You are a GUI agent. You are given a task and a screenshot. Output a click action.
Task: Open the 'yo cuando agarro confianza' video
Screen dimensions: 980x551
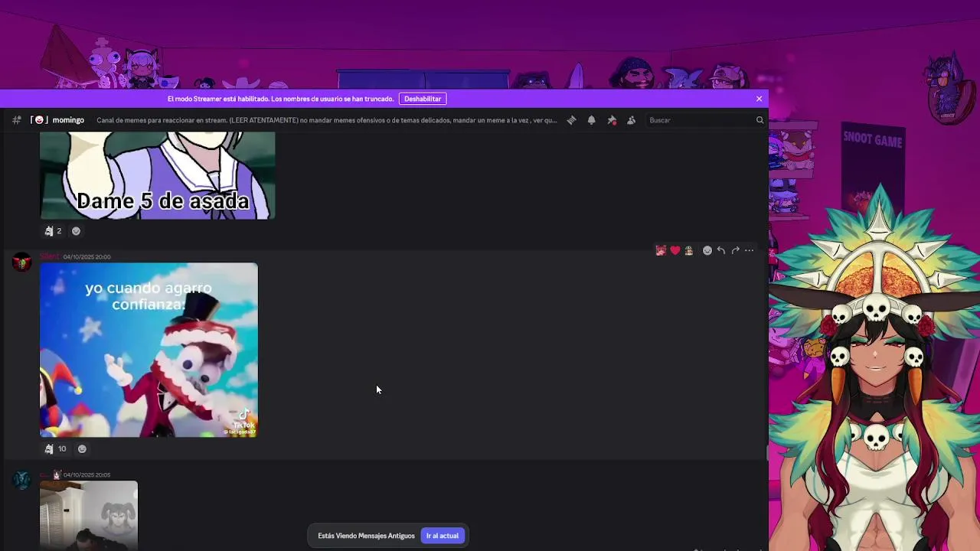149,350
